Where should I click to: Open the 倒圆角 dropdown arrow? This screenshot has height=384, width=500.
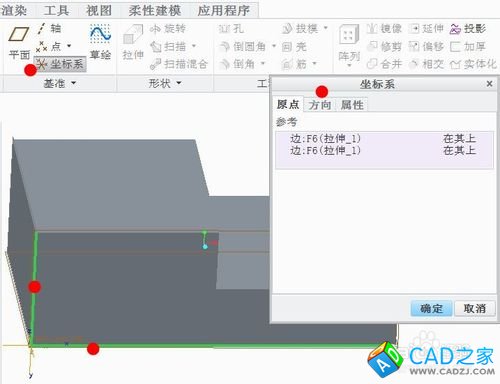[274, 46]
